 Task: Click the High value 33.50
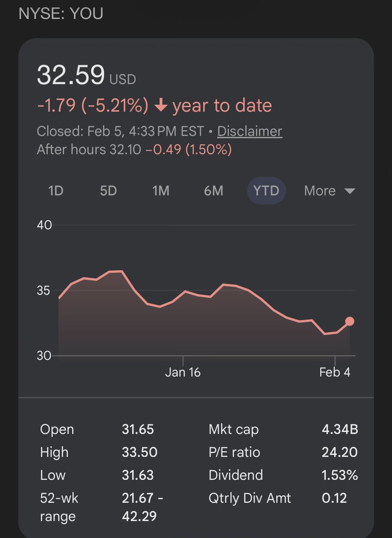coord(139,452)
